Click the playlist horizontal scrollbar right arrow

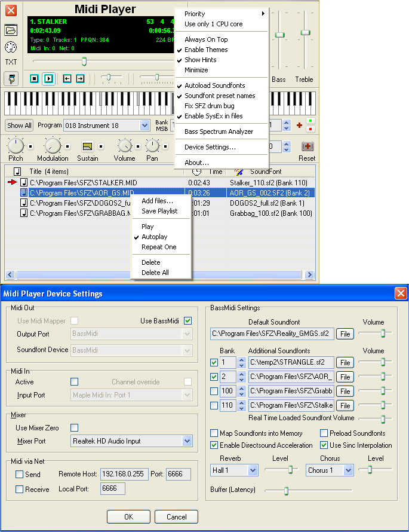tap(309, 274)
